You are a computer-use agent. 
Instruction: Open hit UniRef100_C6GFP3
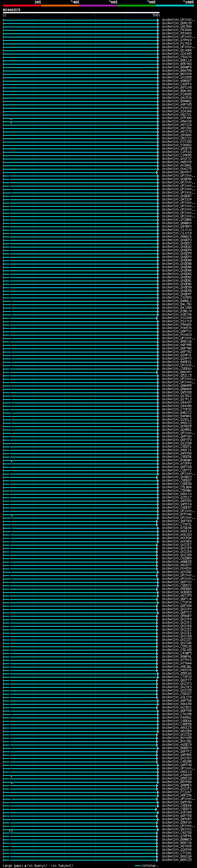click(x=177, y=84)
